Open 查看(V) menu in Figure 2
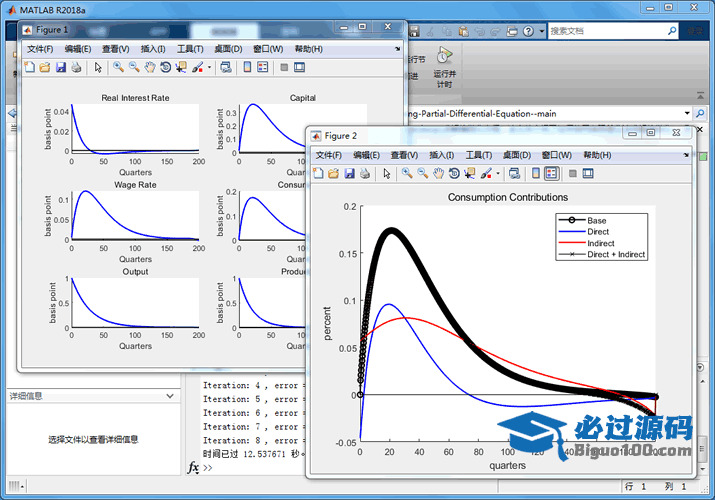Viewport: 715px width, 500px height. tap(404, 155)
